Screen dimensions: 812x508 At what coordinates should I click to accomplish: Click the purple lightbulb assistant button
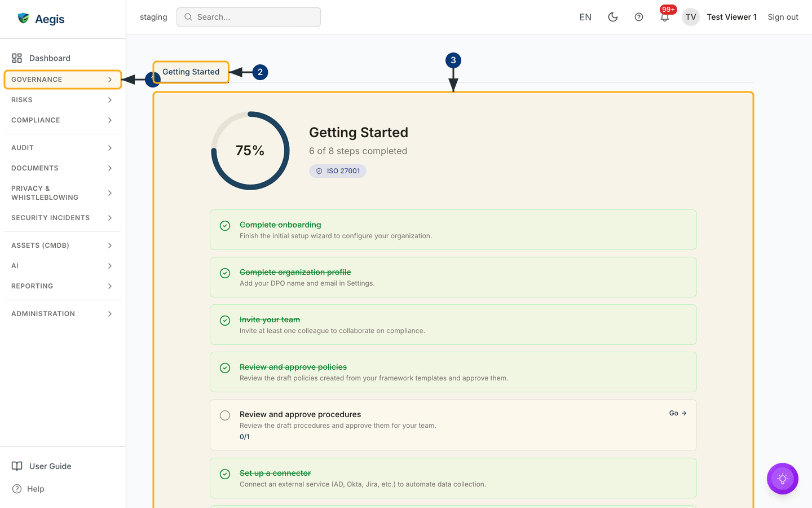point(783,479)
